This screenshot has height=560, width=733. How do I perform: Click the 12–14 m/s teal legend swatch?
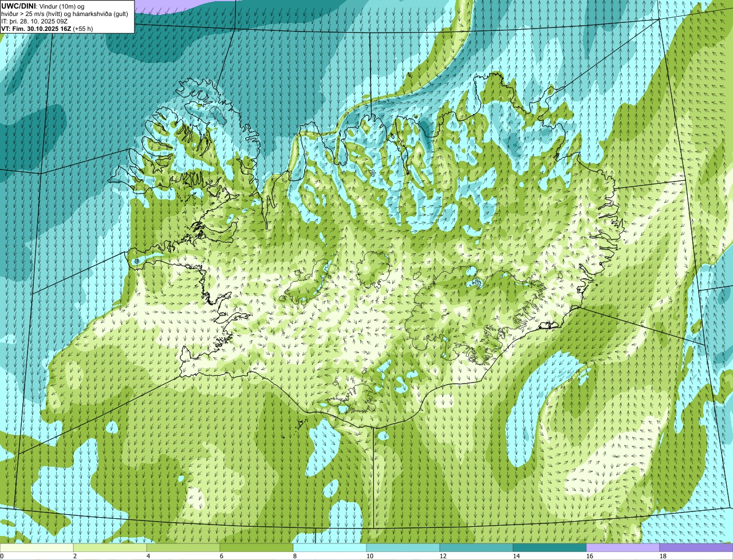click(x=476, y=548)
